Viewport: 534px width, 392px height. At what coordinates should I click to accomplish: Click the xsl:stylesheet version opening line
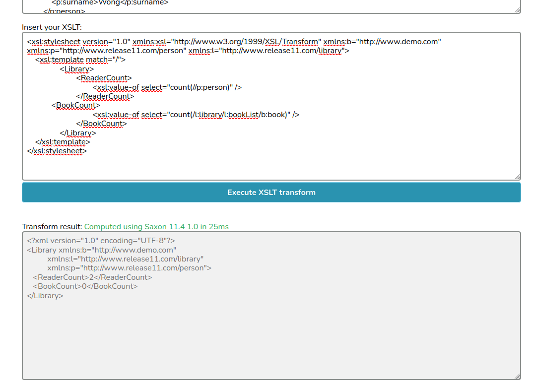click(233, 42)
